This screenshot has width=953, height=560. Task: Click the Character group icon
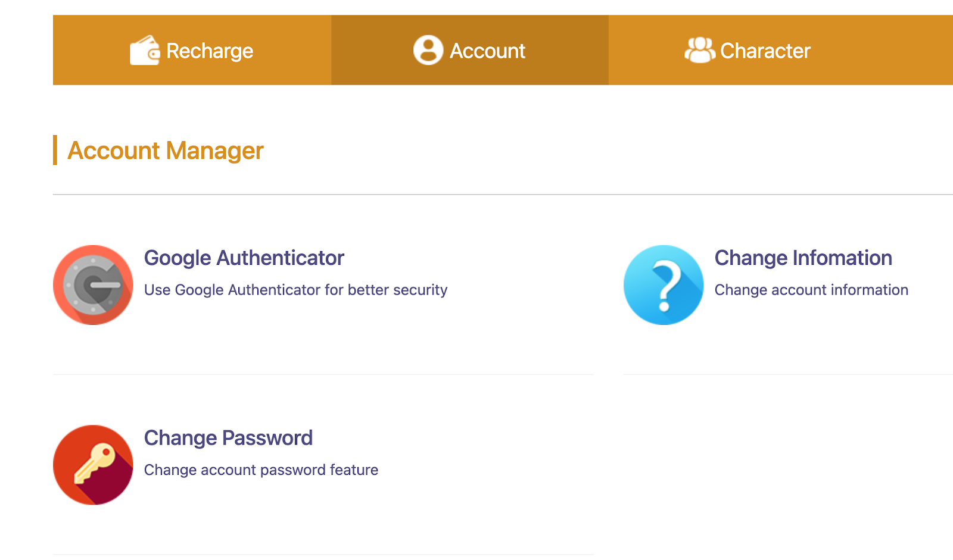(700, 50)
